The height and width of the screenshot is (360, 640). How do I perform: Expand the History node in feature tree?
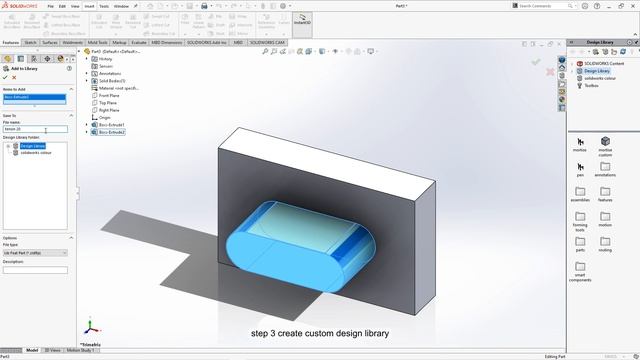(87, 59)
